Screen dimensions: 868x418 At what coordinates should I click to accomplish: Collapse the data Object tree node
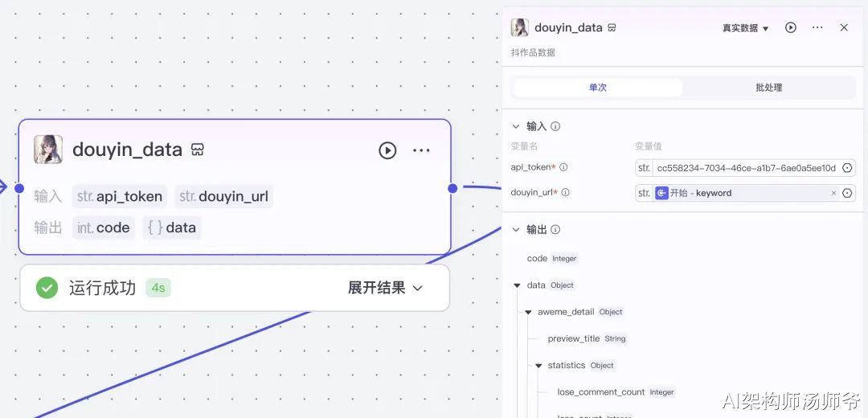517,285
